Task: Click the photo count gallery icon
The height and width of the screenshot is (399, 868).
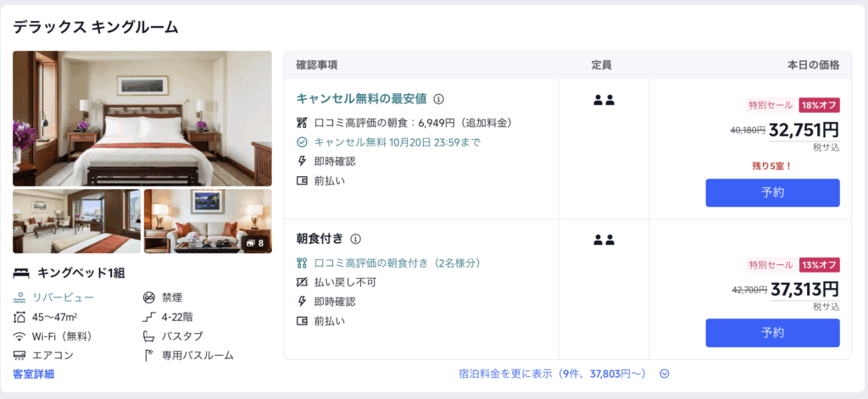Action: coord(250,243)
